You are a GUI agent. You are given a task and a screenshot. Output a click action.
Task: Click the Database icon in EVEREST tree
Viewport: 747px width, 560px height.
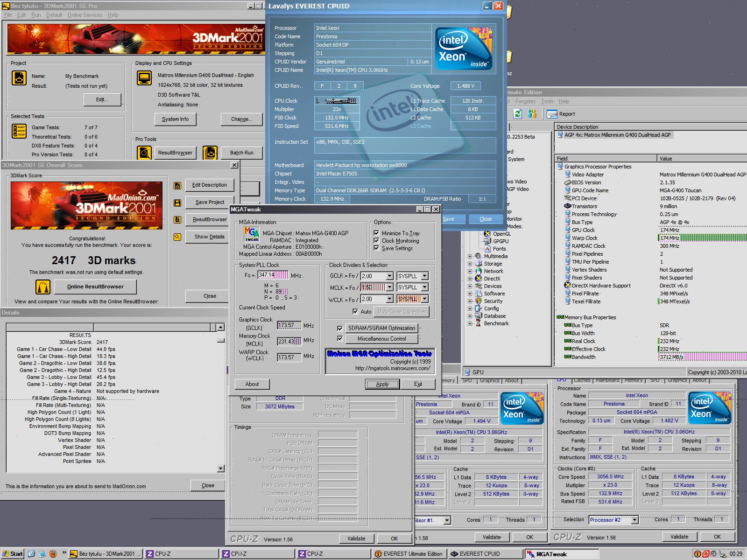tap(479, 316)
